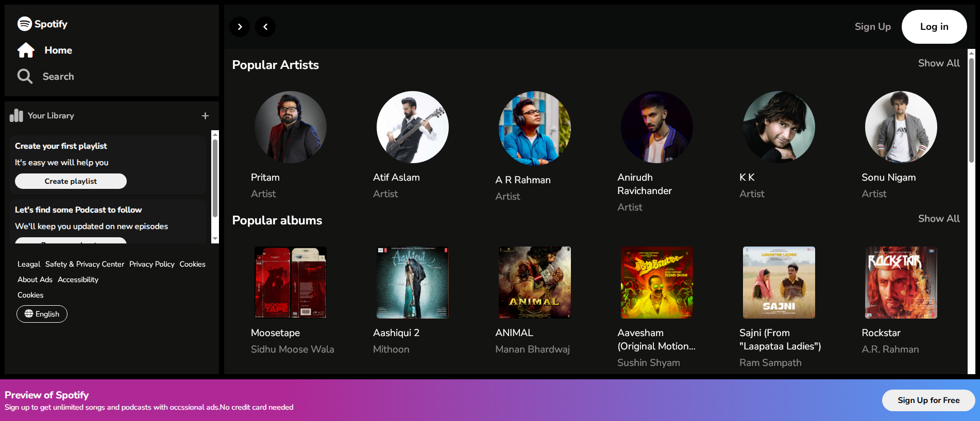Click 'Let's find some Podcast to follow' heading

pos(78,210)
